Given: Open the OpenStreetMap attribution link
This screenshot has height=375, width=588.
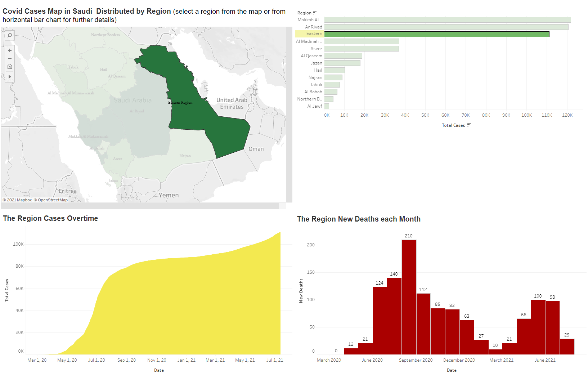Looking at the screenshot, I should (50, 200).
